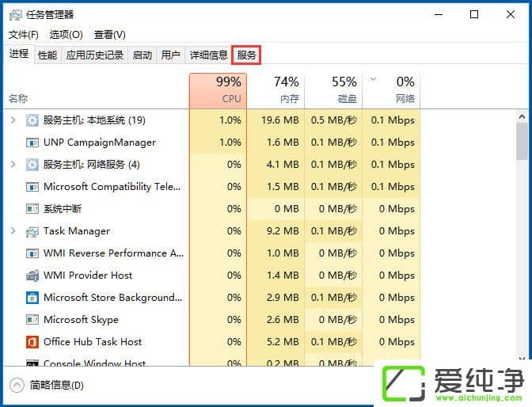Click the 1.4 MB memory value
This screenshot has height=407, width=532.
click(x=283, y=276)
